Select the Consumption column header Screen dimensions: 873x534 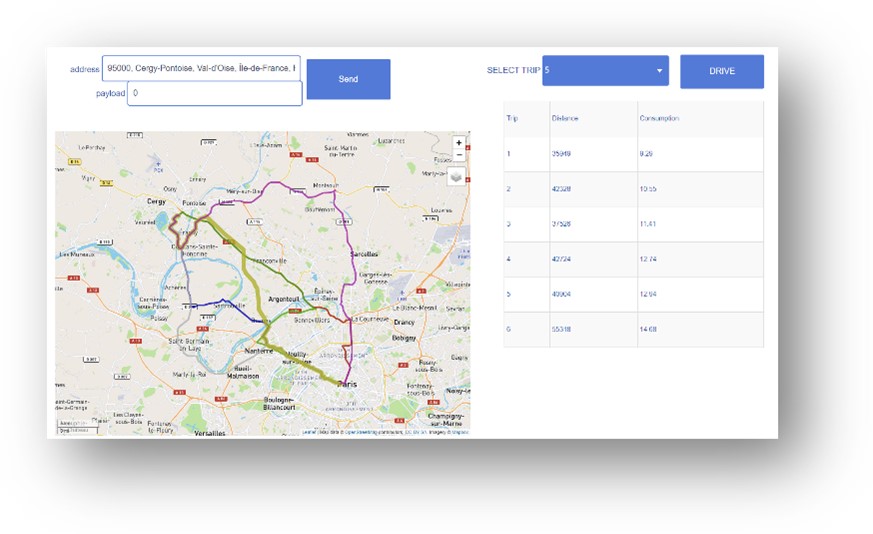pyautogui.click(x=660, y=118)
